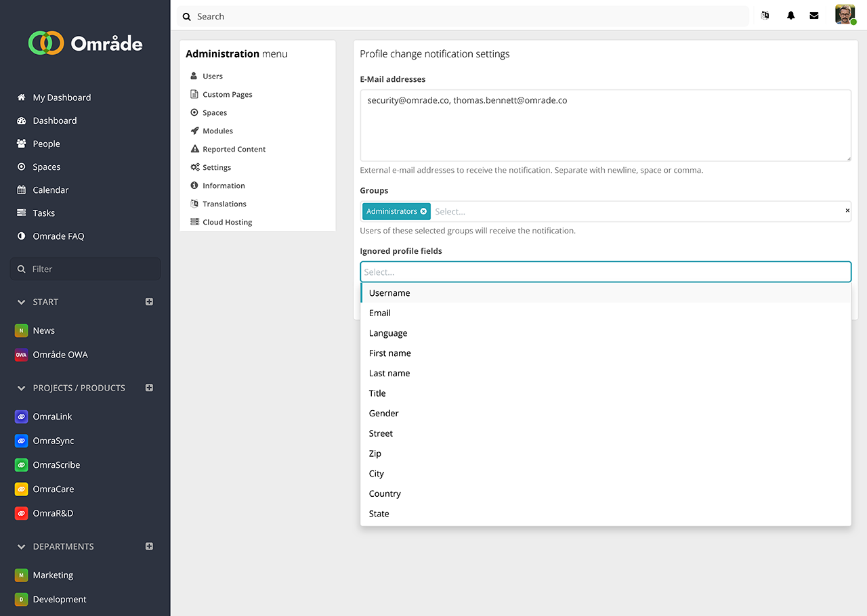Open the OmraSync space

tap(54, 441)
